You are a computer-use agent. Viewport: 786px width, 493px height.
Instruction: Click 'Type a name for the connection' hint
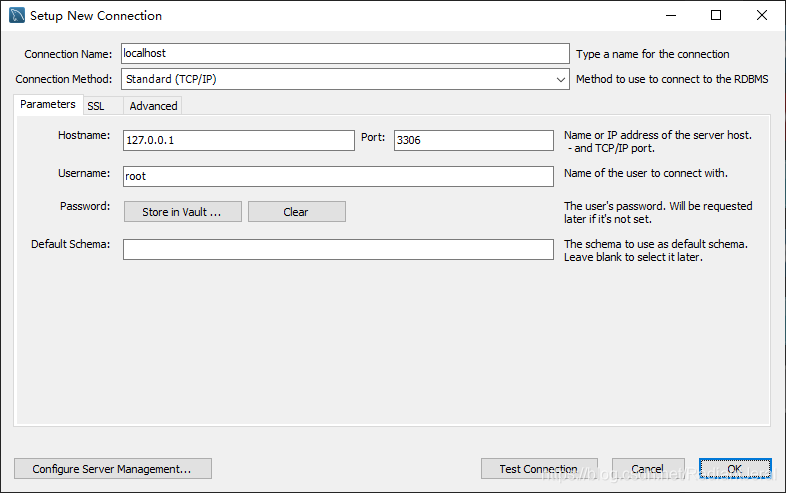click(x=653, y=54)
